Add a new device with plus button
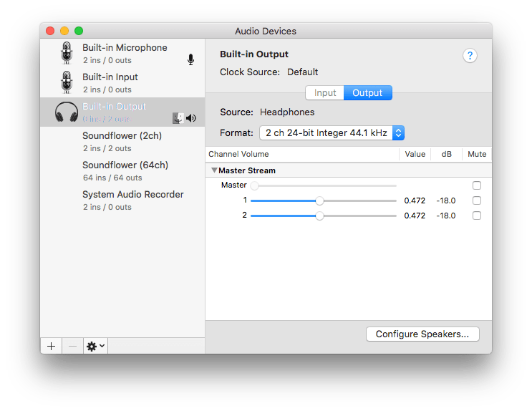The height and width of the screenshot is (411, 532). pyautogui.click(x=52, y=346)
